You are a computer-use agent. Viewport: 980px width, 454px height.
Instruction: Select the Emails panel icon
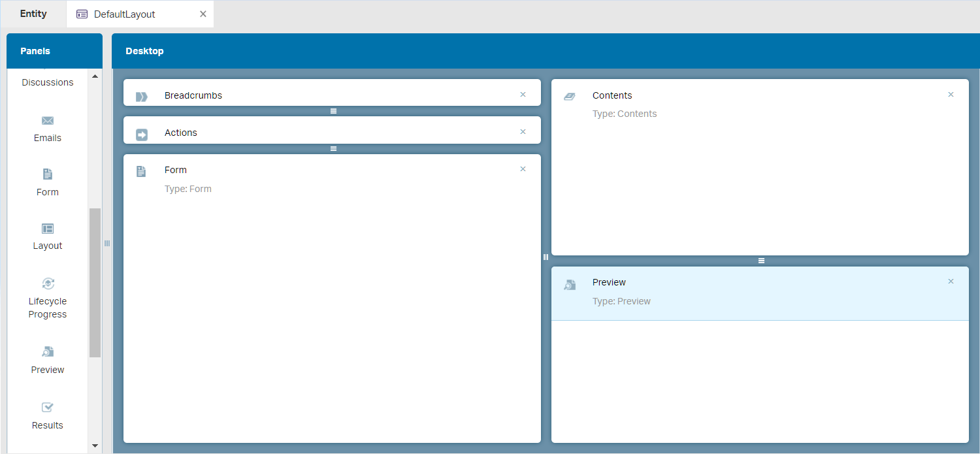point(48,121)
